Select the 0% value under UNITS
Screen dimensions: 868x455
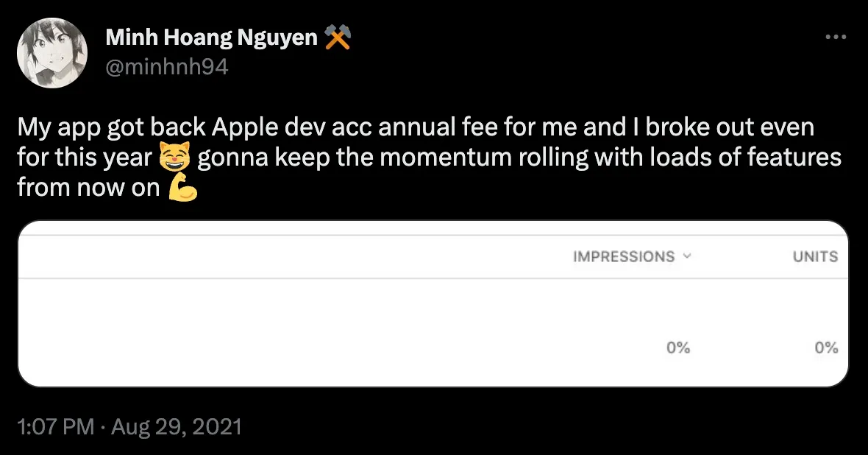(826, 348)
